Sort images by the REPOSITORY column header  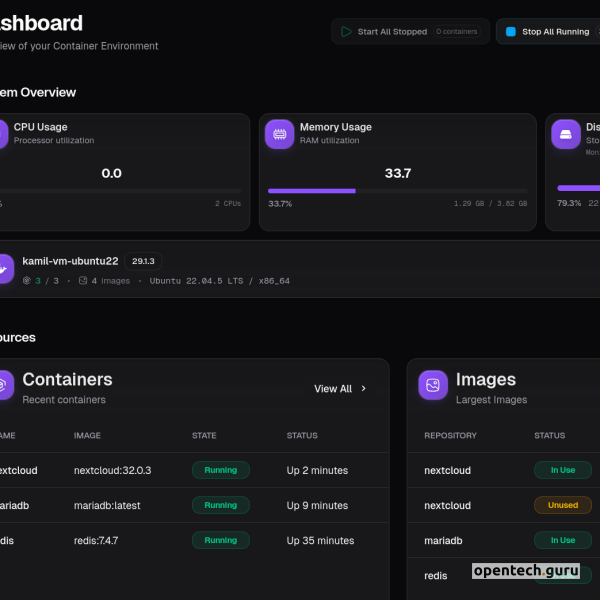point(450,436)
